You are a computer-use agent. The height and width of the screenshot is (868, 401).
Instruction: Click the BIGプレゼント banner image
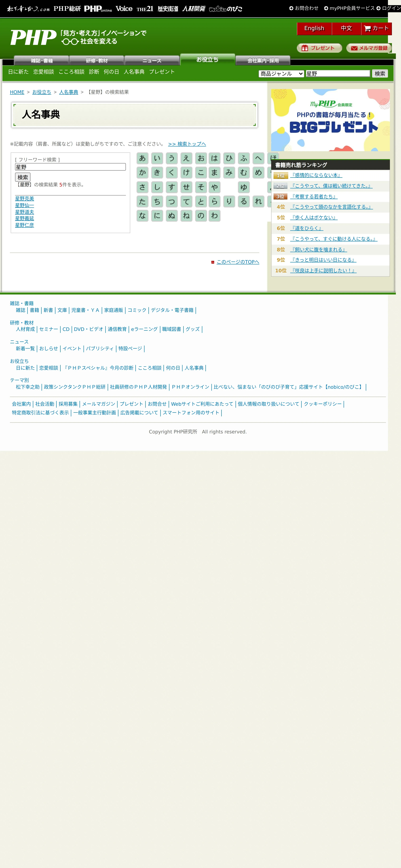click(330, 120)
